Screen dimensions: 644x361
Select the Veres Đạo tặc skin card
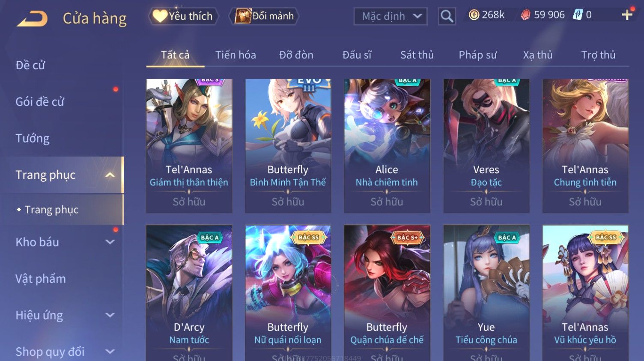pos(486,146)
